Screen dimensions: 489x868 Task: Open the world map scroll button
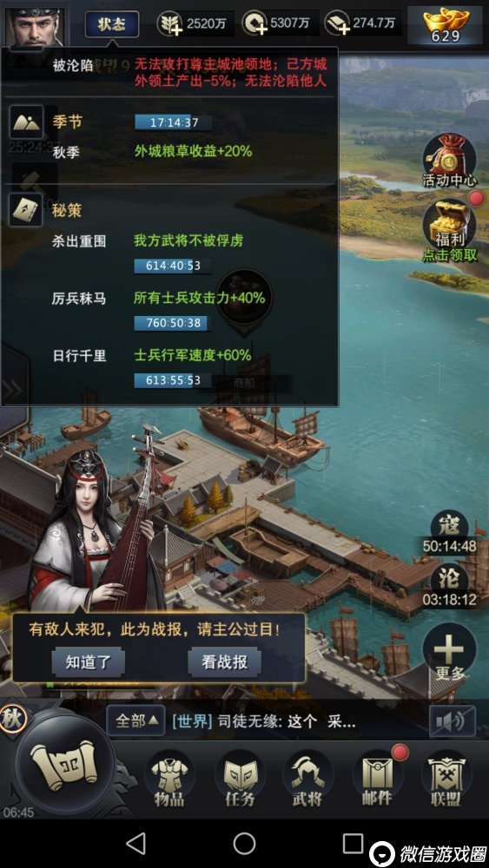65,765
